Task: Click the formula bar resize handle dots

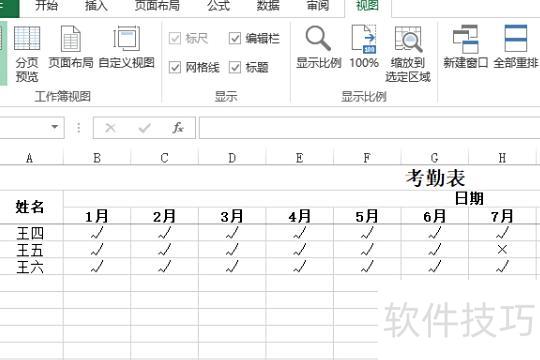Action: tap(79, 128)
